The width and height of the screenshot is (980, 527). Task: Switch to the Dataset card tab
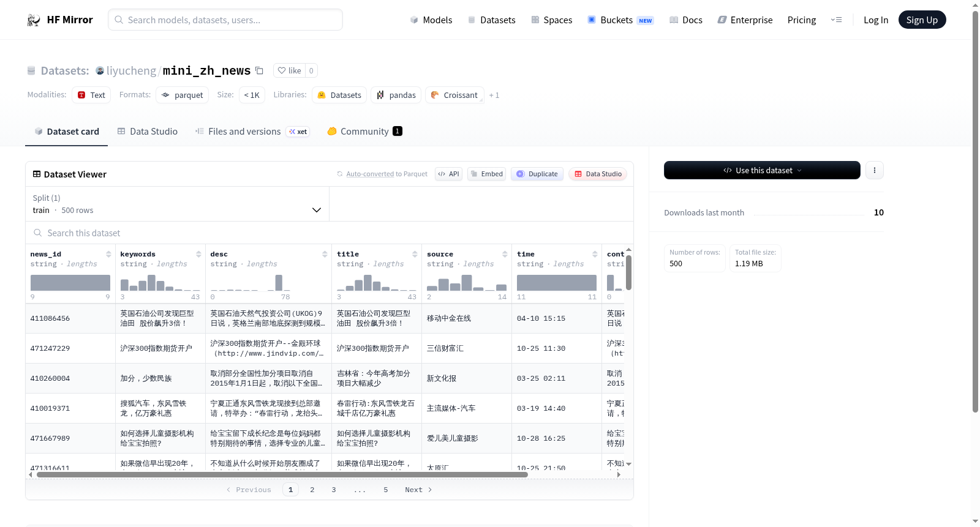66,132
